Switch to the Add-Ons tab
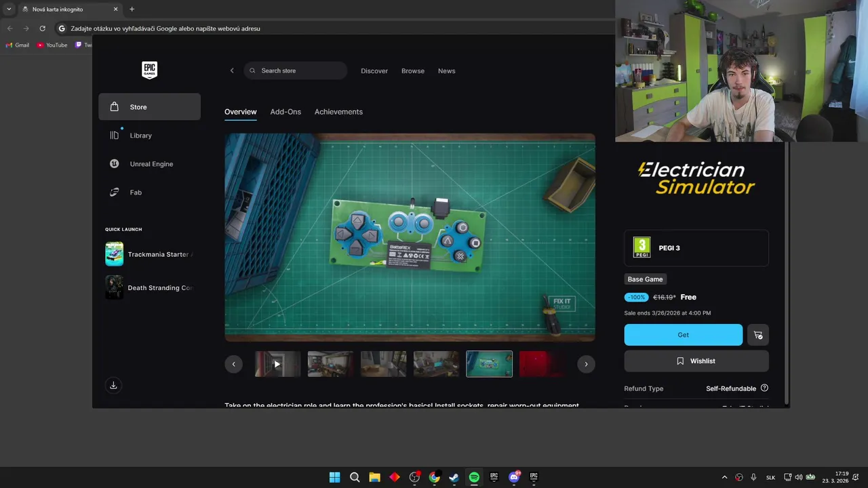Screen dimensions: 868x488 click(285, 112)
